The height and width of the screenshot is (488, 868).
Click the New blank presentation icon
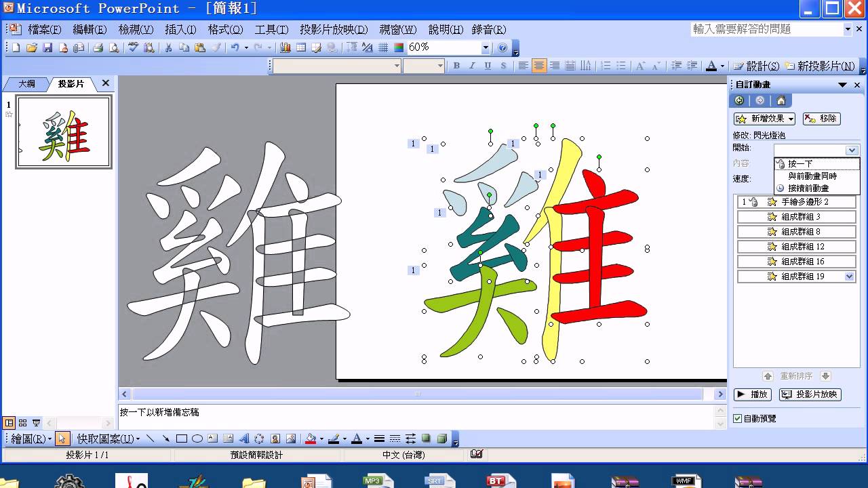tap(16, 47)
